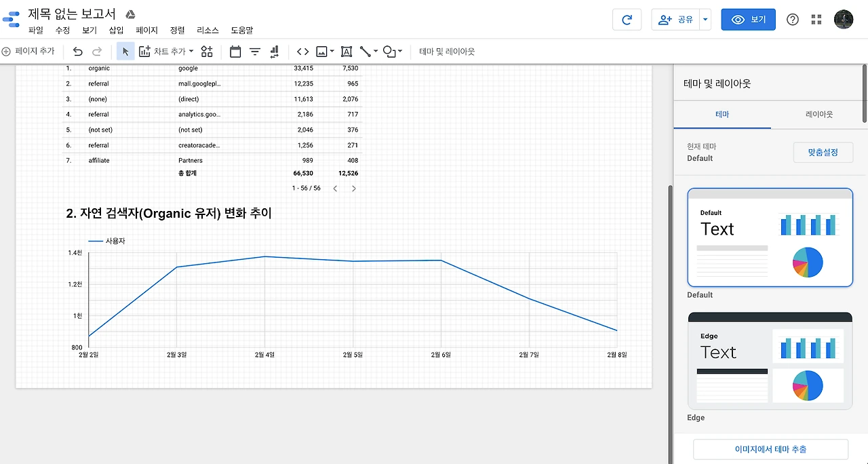Click the Data Studio logo icon

[12, 19]
